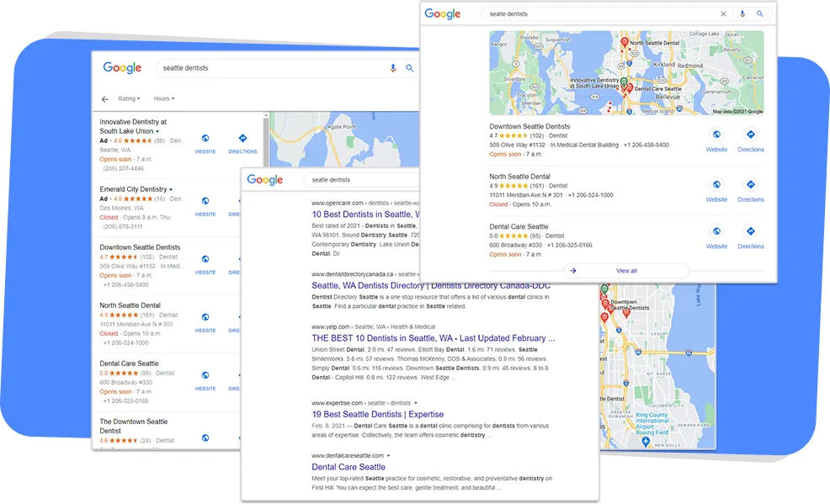Click the 'www.opencare.com' breadcrumb URL text
The width and height of the screenshot is (830, 504).
point(338,203)
